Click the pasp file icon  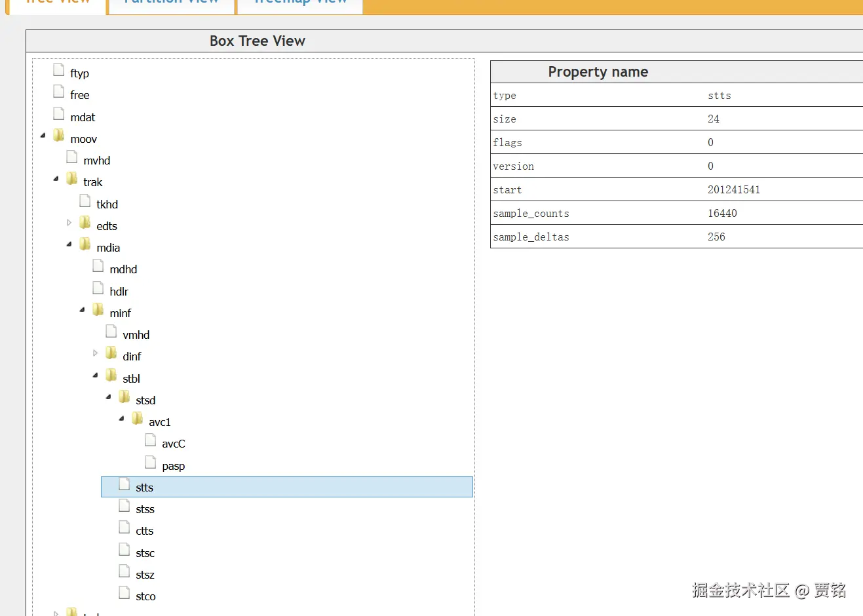[151, 463]
